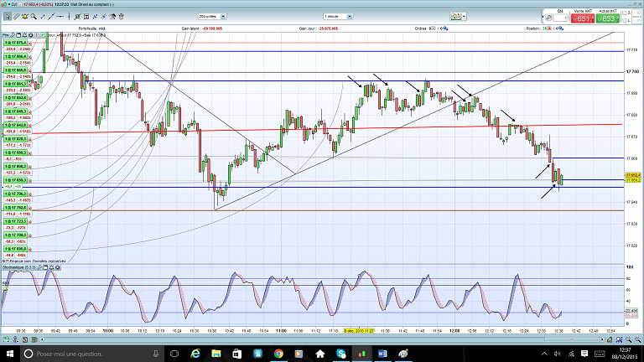Screen dimensions: 644x362
Task: Click the Vente MKT 651 sell button
Action: [583, 18]
